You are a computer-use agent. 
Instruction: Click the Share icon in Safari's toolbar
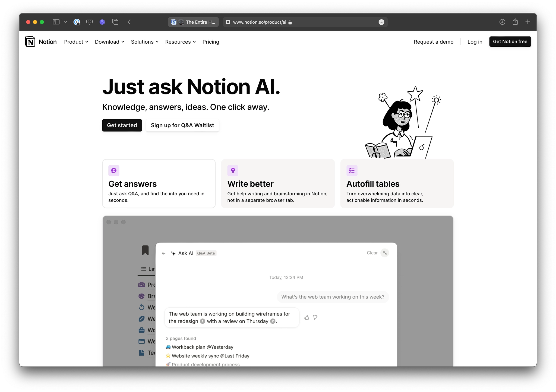point(515,22)
